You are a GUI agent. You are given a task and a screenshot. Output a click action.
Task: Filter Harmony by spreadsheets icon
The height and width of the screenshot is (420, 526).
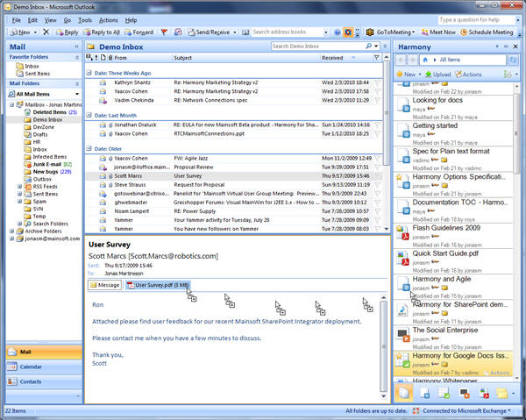(x=444, y=393)
